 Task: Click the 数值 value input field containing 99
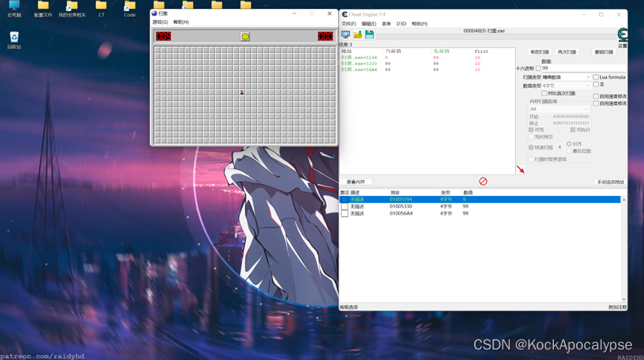tap(583, 69)
